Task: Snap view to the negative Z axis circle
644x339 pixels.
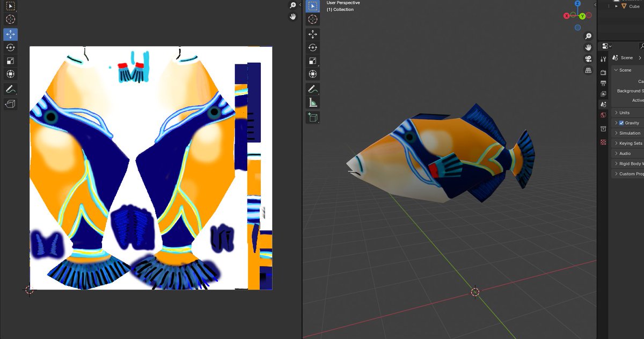Action: [x=578, y=27]
